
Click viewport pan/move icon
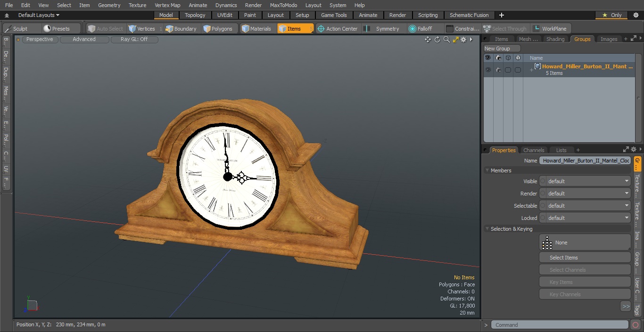point(428,40)
